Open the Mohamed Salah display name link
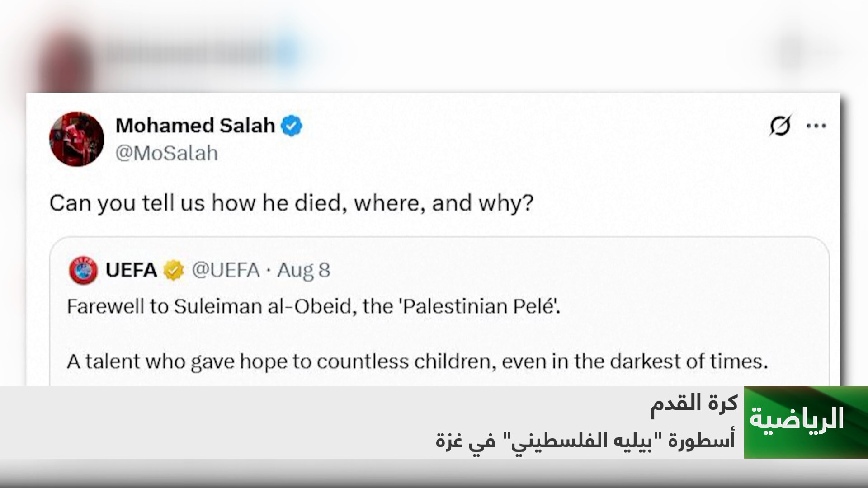Screen dimensions: 868x488 (195, 126)
